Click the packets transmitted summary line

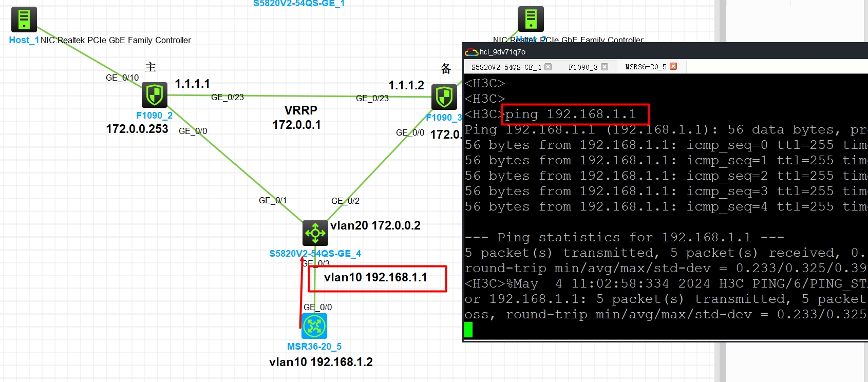pos(666,253)
